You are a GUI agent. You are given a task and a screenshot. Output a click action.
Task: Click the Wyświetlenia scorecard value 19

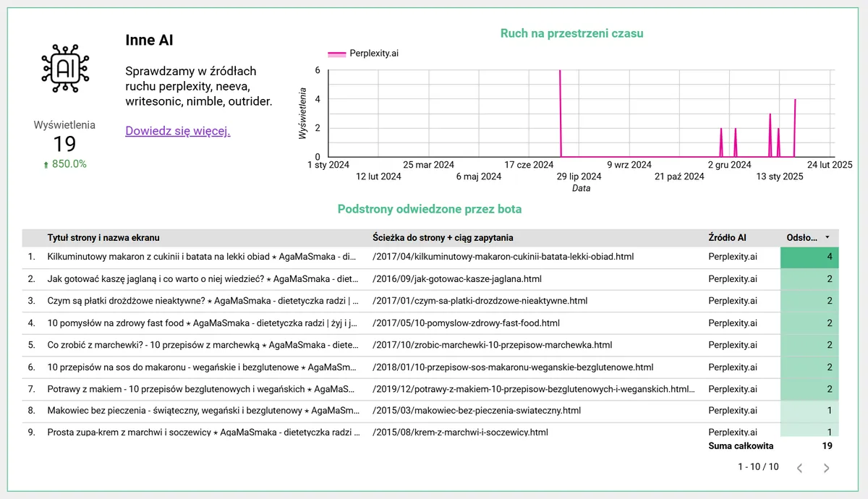click(64, 144)
